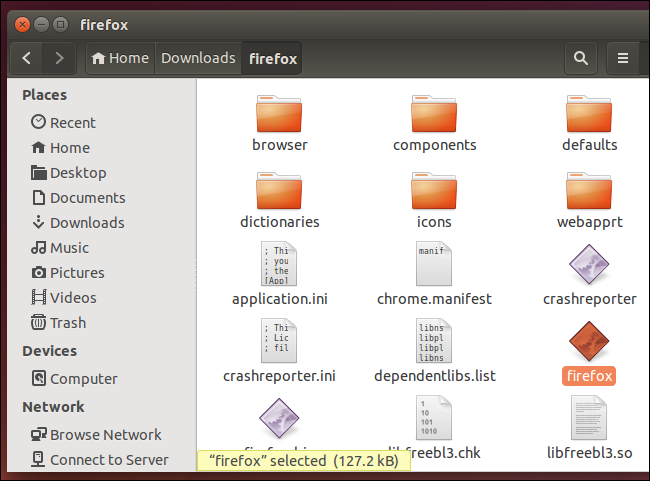Open Recent in Places sidebar
Viewport: 650px width, 481px height.
click(x=63, y=123)
